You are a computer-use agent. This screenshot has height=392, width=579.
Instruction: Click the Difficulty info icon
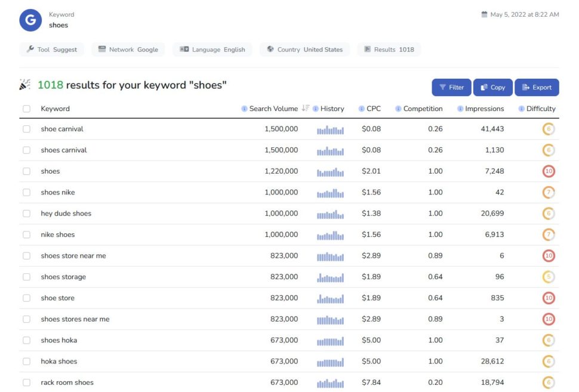[521, 109]
